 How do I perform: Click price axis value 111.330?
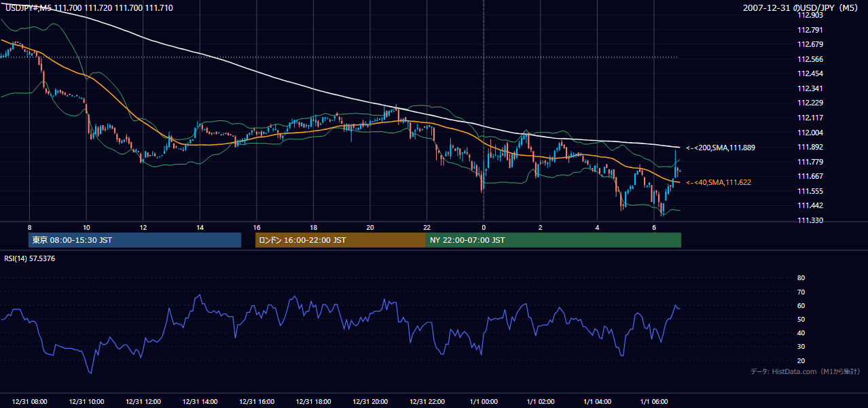pos(810,220)
